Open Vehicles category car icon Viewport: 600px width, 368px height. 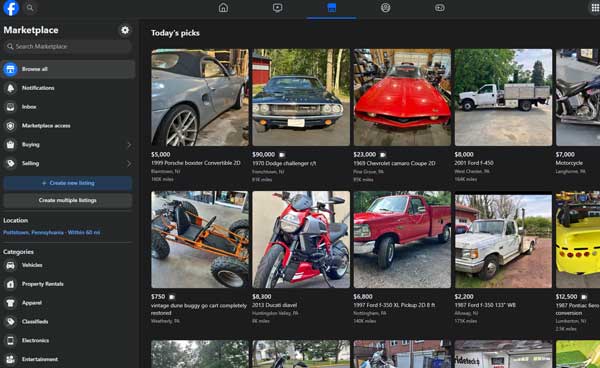(10, 265)
